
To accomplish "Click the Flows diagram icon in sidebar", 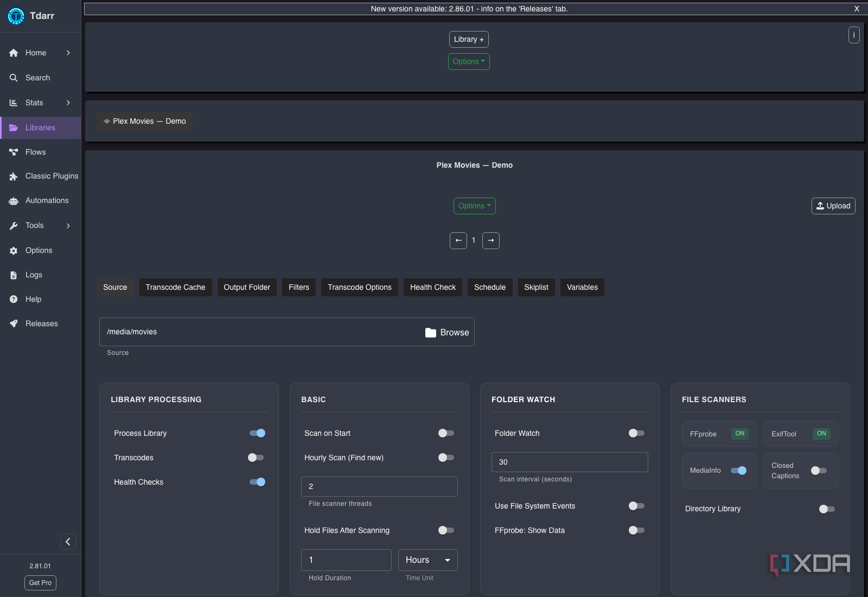I will click(14, 152).
